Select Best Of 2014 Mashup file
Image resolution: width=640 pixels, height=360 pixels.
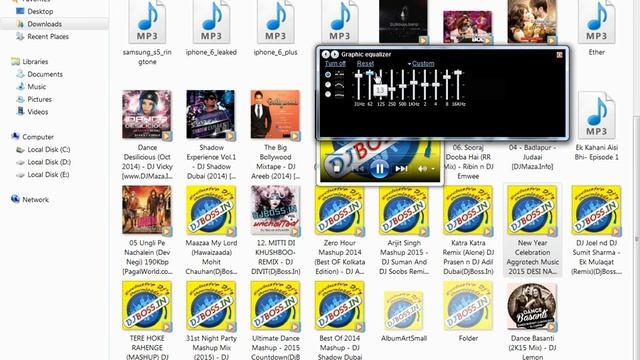(340, 320)
